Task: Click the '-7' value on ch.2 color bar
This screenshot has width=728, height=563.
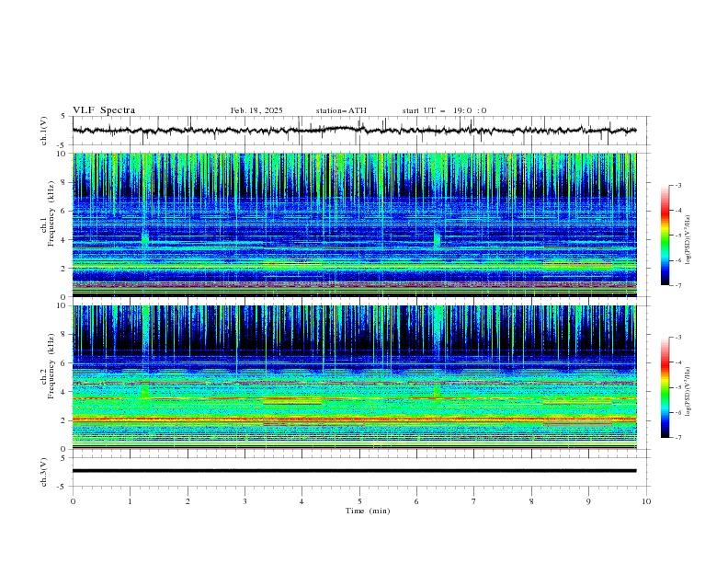Action: [677, 438]
